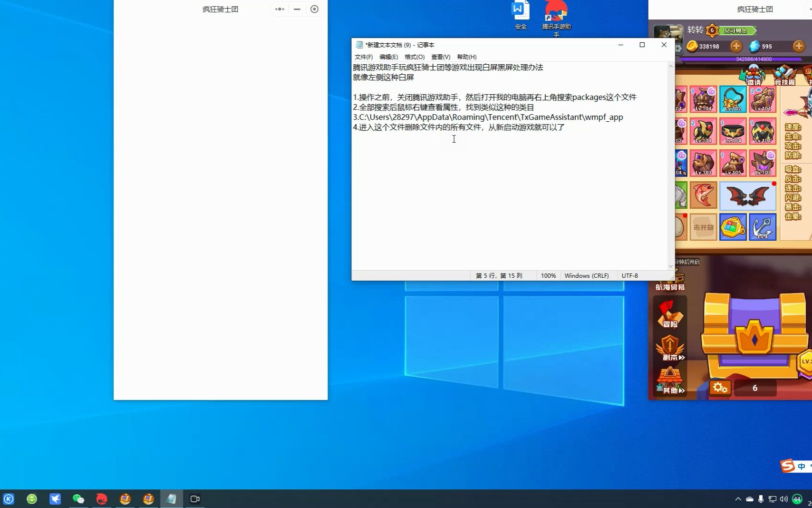Image resolution: width=812 pixels, height=508 pixels.
Task: Open the bat wings equipment slot
Action: pos(747,195)
